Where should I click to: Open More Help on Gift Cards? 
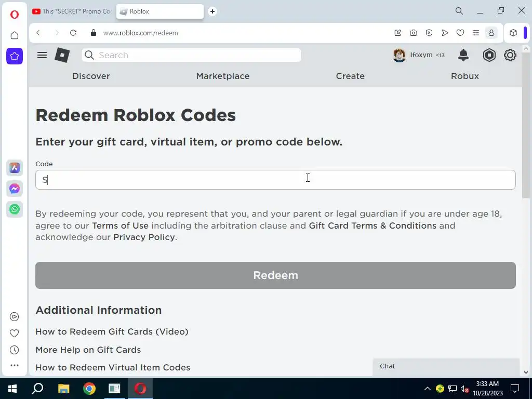coord(88,350)
